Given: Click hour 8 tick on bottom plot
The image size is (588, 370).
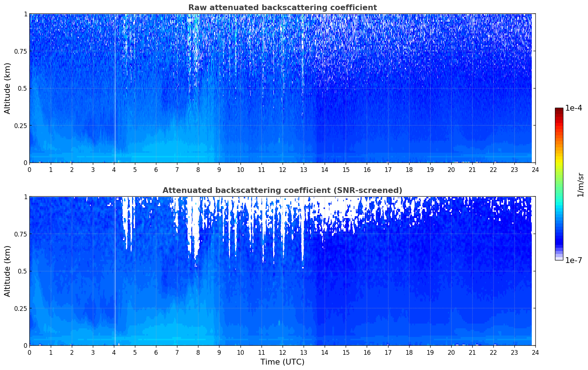Looking at the screenshot, I should tap(198, 352).
